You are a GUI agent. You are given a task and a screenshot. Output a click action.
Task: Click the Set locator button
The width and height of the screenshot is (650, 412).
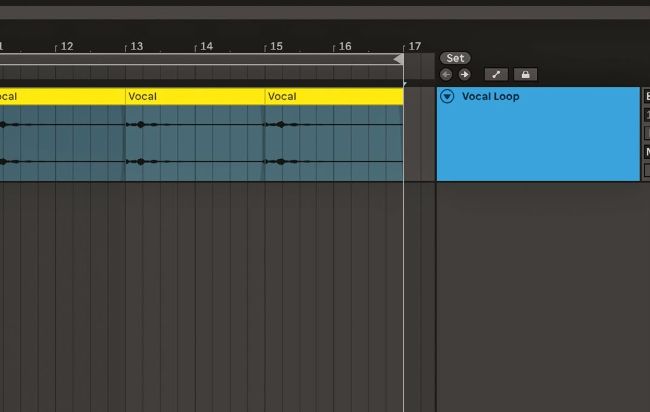[x=455, y=58]
